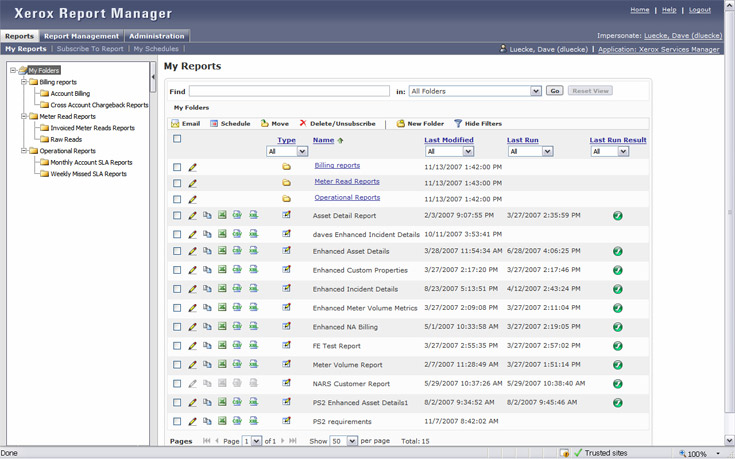The width and height of the screenshot is (735, 459).
Task: Create a New Folder from the toolbar
Action: (420, 123)
